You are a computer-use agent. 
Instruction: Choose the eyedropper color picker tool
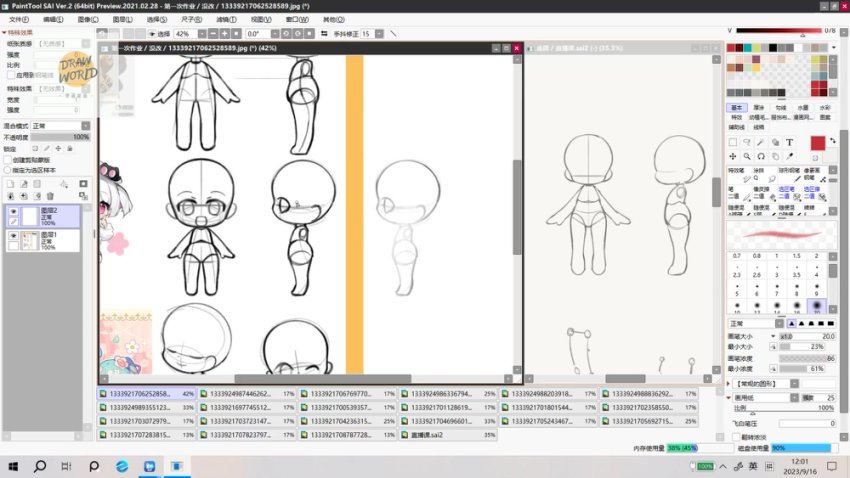point(789,157)
